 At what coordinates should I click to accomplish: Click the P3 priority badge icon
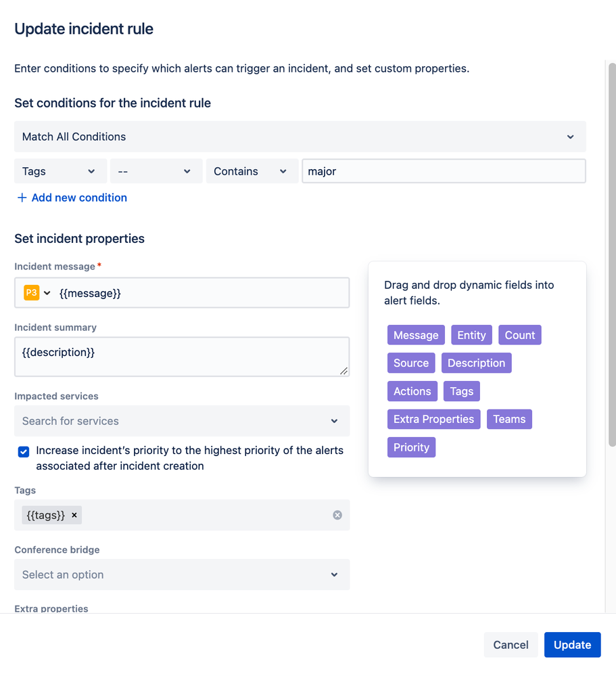(x=31, y=293)
